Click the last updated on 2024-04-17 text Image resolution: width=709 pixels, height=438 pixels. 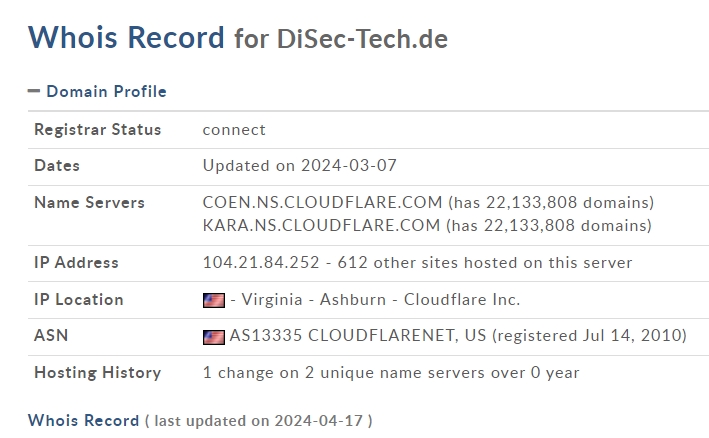(259, 421)
